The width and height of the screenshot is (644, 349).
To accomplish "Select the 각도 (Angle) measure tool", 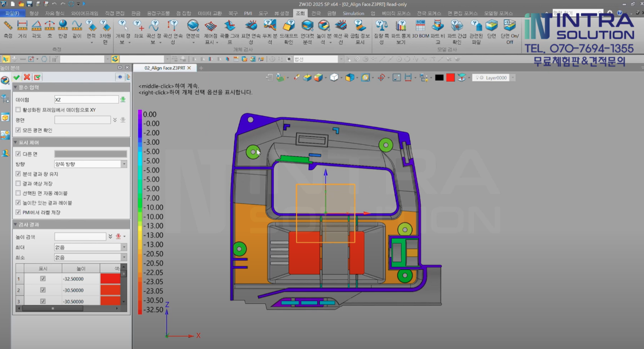I will tap(37, 29).
